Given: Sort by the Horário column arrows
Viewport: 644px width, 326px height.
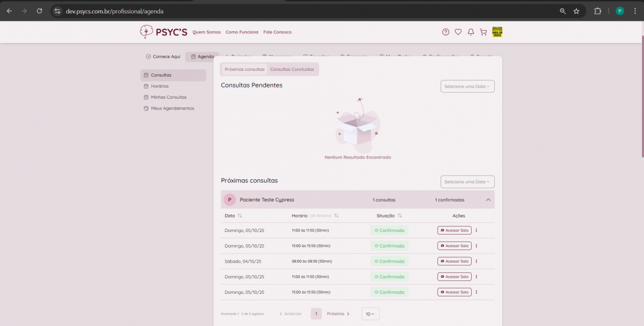Looking at the screenshot, I should [336, 216].
